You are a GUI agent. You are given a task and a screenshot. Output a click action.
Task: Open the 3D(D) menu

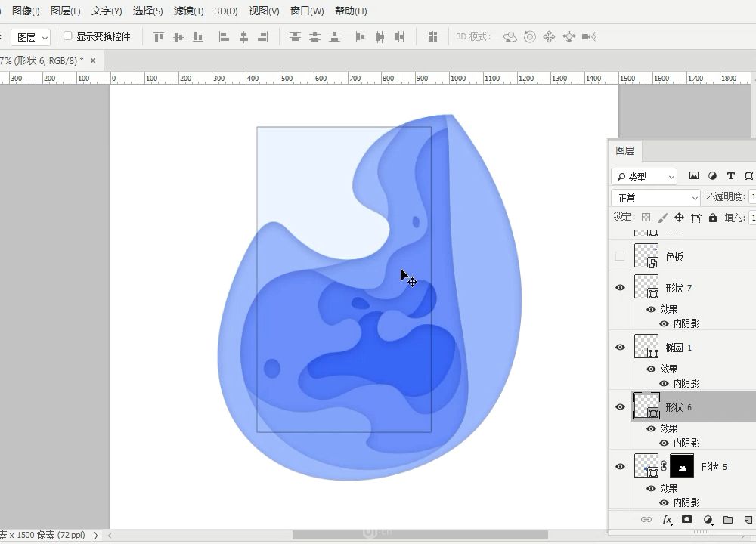point(226,11)
